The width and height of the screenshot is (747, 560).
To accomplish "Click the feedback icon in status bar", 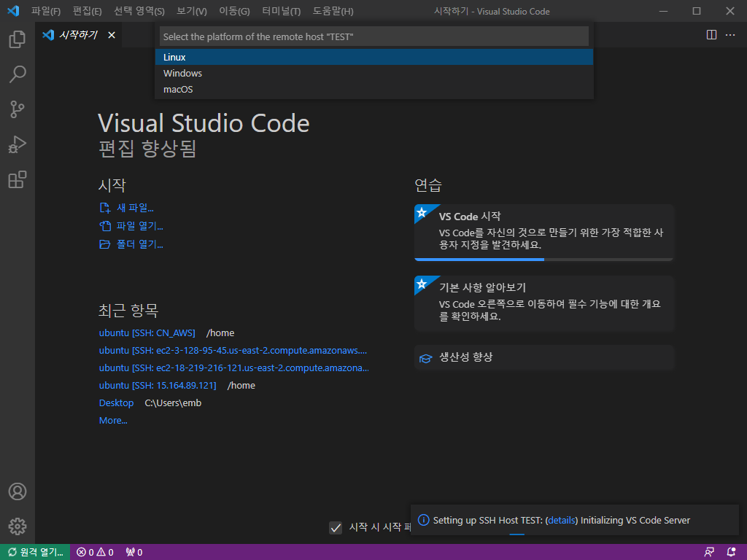I will coord(709,552).
